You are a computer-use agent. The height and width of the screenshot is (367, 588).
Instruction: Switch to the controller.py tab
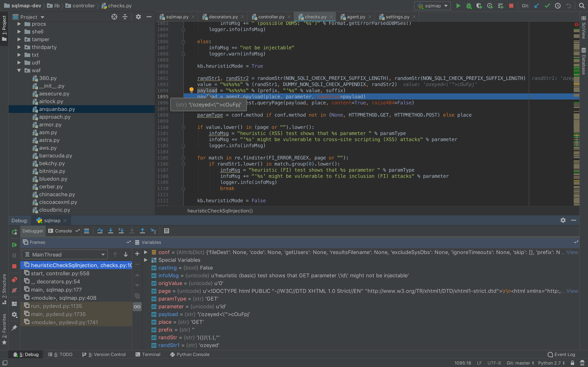pos(271,17)
